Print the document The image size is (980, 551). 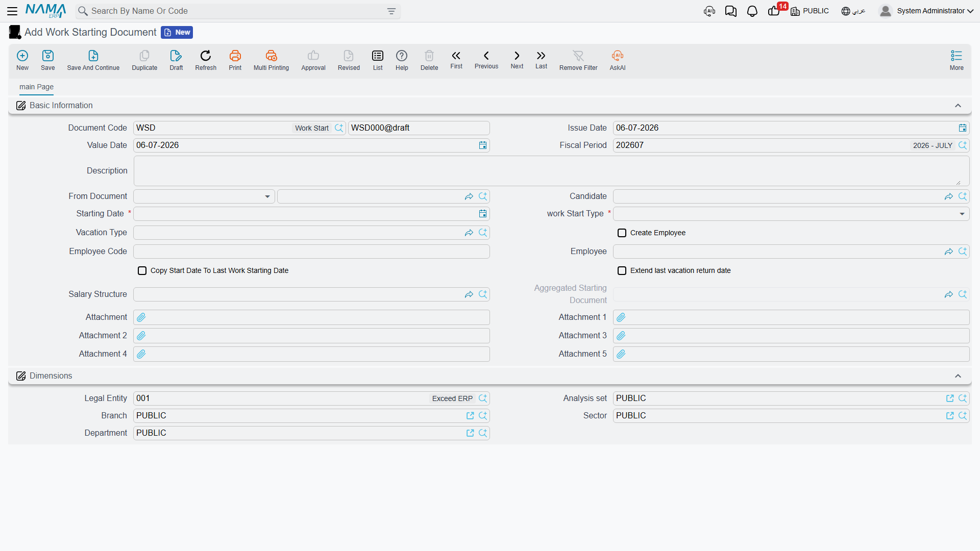235,60
